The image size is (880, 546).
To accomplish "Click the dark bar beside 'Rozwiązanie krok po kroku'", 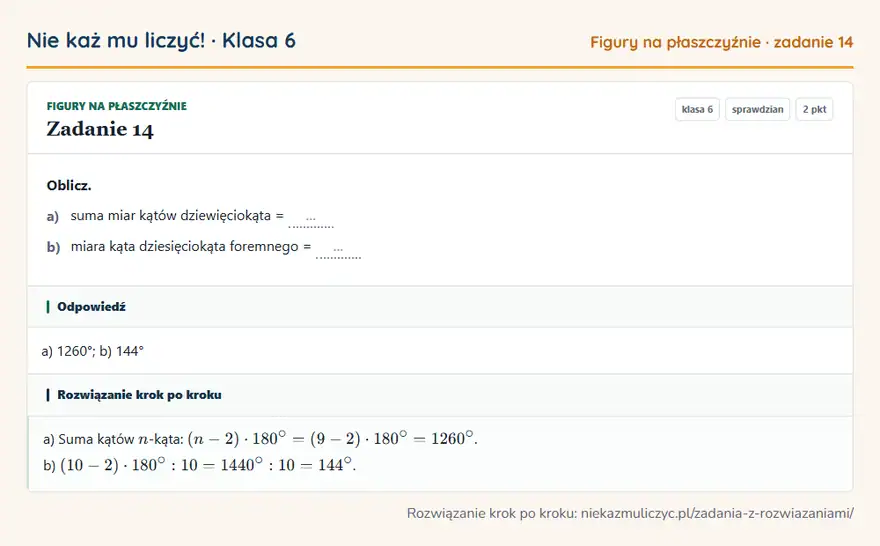I will pos(48,395).
